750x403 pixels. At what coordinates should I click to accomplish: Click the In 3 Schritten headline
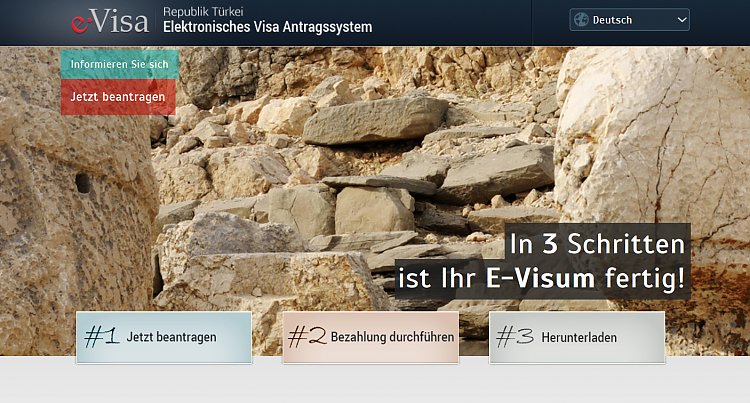coord(598,243)
